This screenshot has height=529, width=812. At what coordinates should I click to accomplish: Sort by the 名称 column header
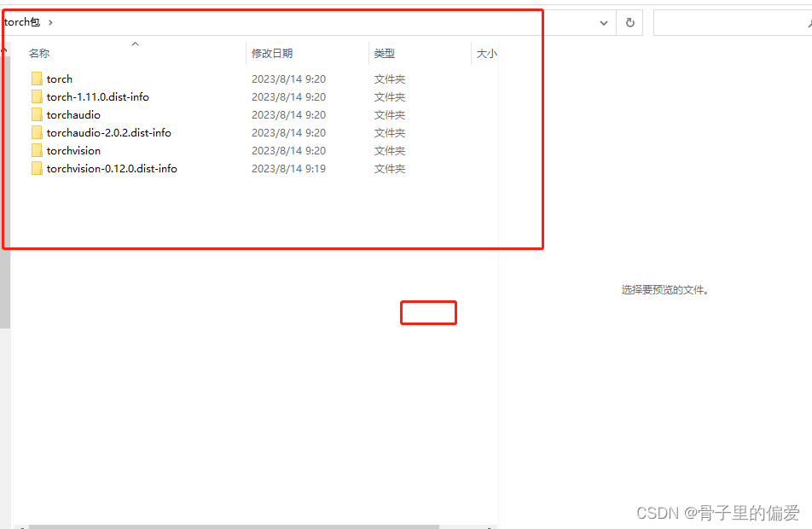click(39, 54)
